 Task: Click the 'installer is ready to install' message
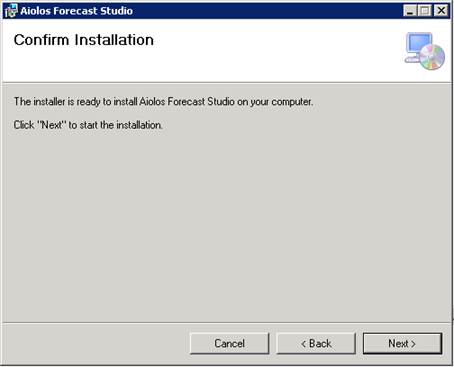point(163,102)
